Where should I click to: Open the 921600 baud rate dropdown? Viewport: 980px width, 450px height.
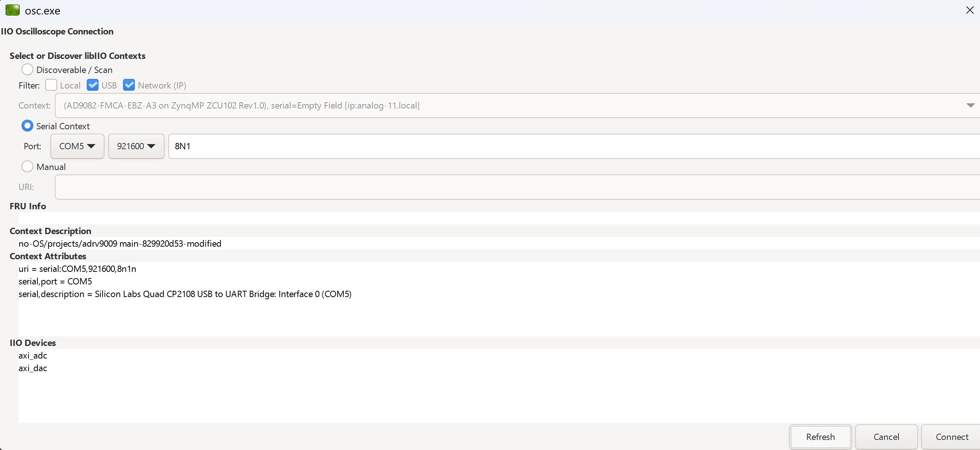(x=136, y=146)
